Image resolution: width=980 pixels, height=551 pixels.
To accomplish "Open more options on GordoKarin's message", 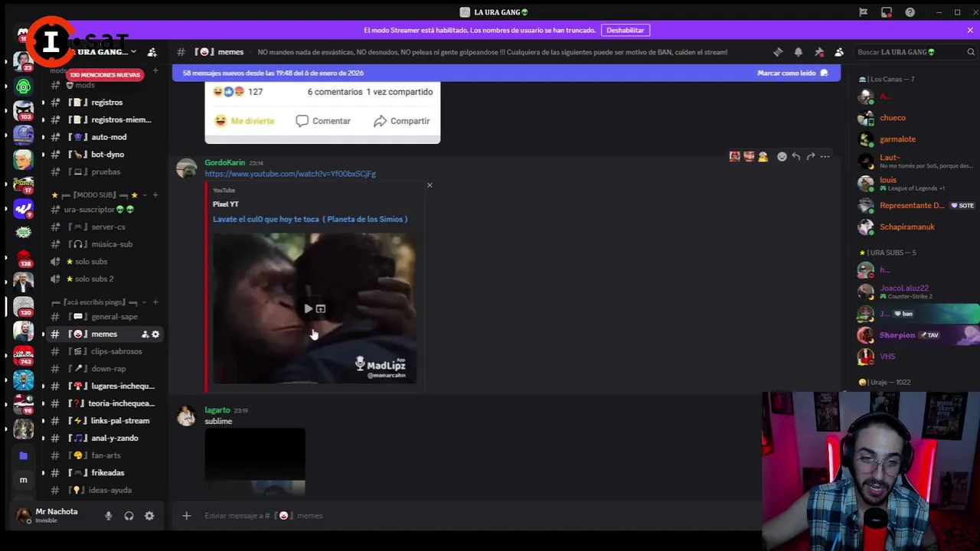I will pyautogui.click(x=825, y=157).
